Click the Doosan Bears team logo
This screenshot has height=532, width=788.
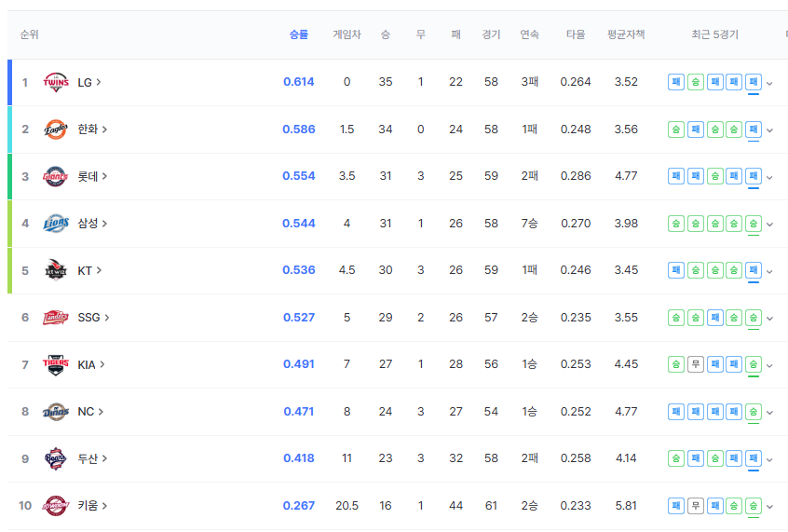[x=56, y=458]
